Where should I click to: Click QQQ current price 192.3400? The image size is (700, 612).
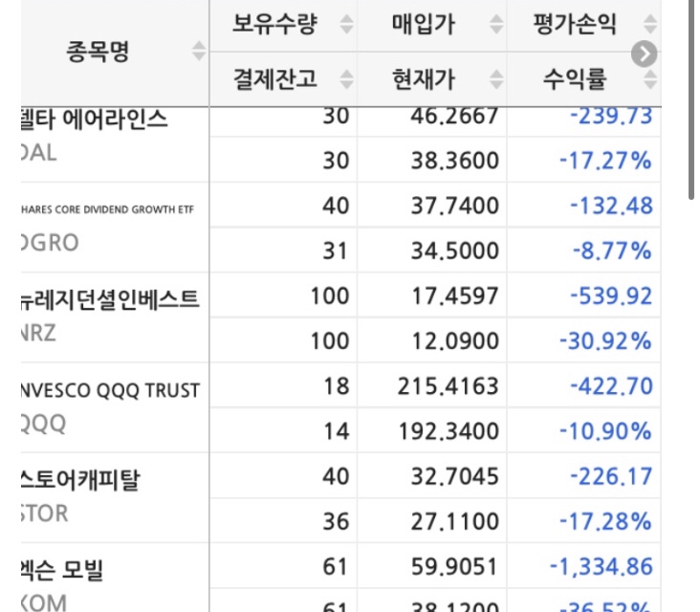click(448, 431)
